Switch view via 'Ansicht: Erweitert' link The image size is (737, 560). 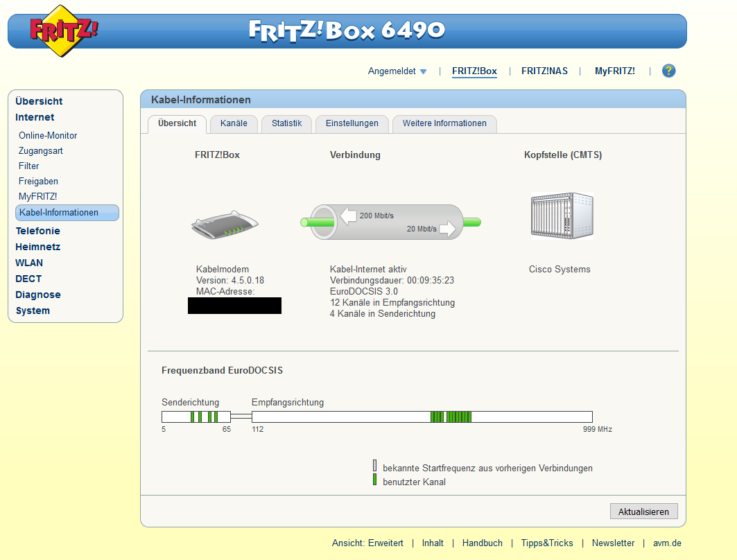[x=367, y=543]
